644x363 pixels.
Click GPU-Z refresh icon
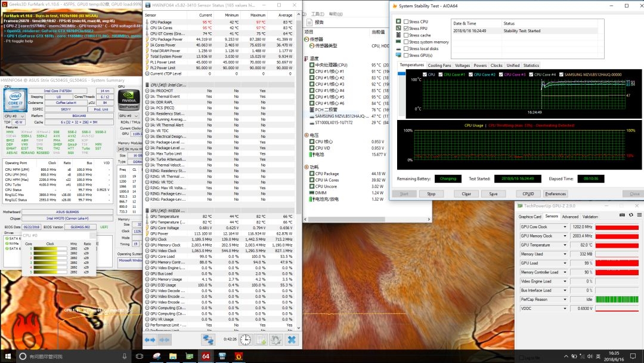(631, 215)
